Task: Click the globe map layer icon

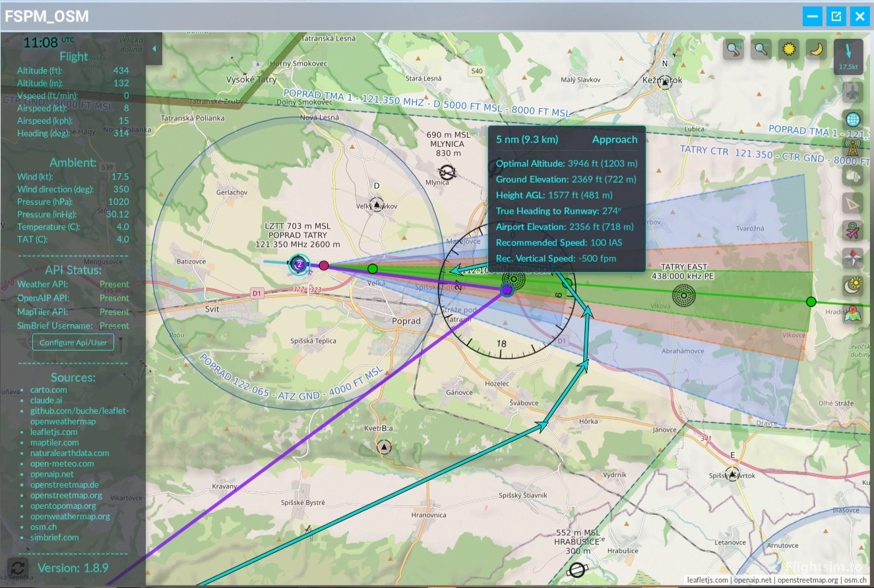Action: click(853, 120)
